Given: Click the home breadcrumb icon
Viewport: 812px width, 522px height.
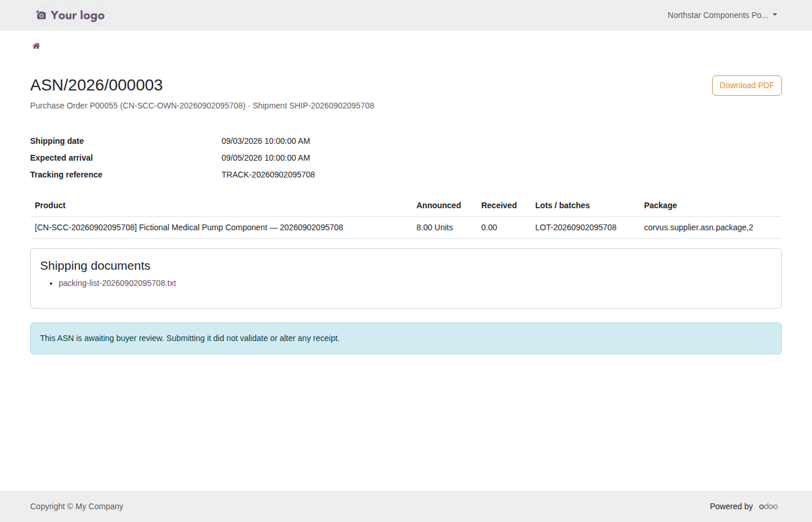Looking at the screenshot, I should click(36, 46).
